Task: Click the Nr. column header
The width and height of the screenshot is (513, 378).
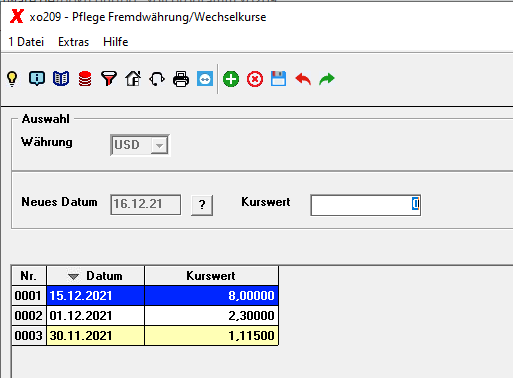Action: click(29, 276)
